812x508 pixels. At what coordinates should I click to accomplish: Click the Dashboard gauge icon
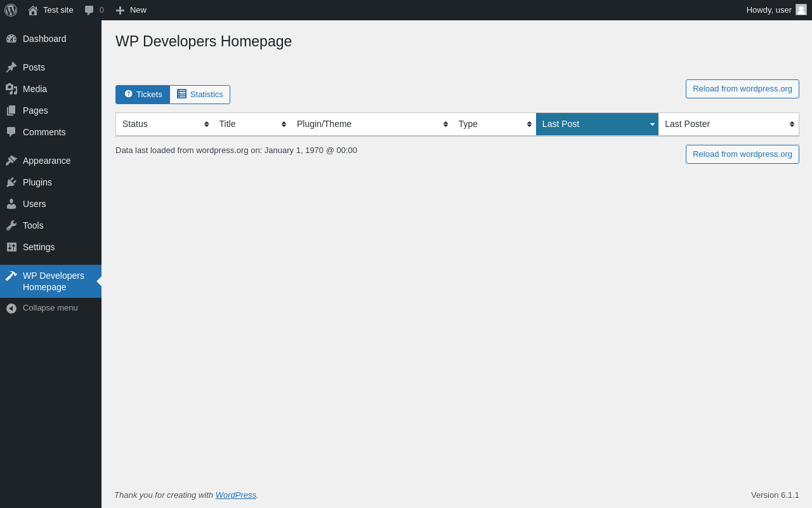[11, 39]
